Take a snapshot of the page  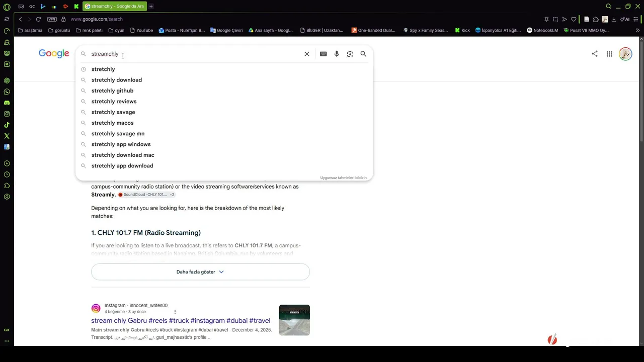(x=555, y=19)
